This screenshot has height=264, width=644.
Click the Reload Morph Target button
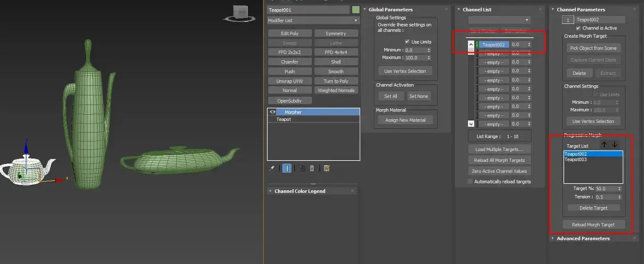[593, 225]
